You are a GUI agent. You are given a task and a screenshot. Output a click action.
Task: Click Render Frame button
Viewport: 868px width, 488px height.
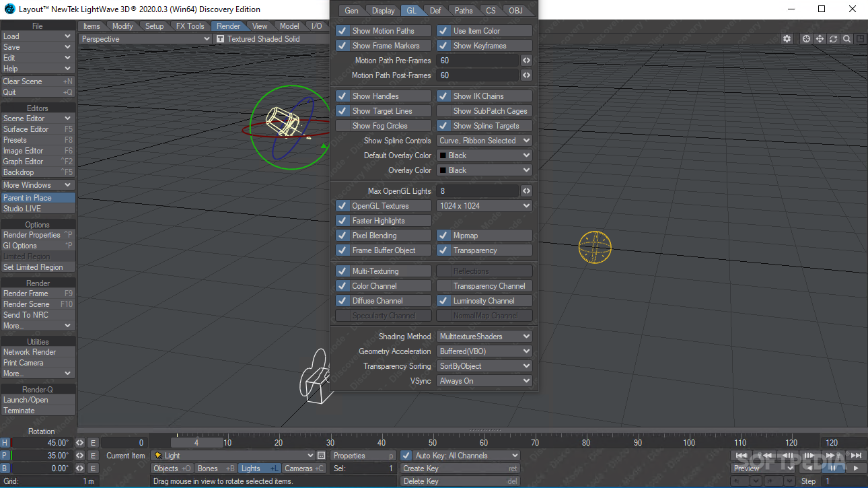pos(38,293)
